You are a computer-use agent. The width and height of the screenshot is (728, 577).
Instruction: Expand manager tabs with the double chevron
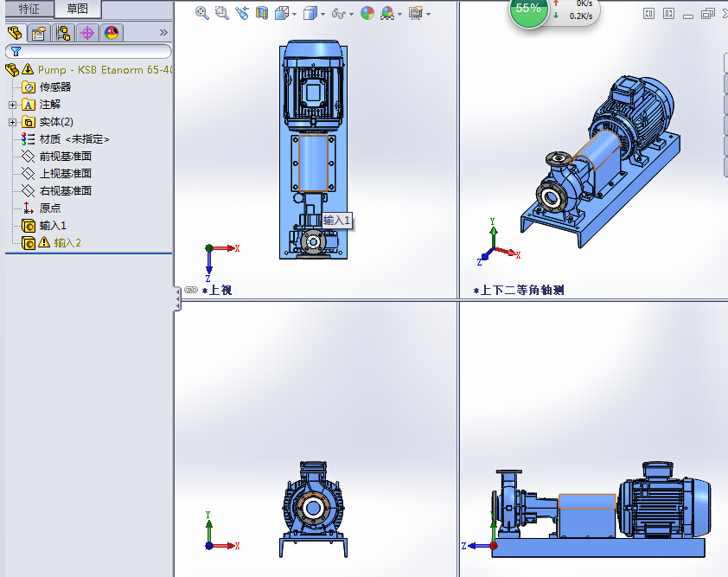click(163, 33)
